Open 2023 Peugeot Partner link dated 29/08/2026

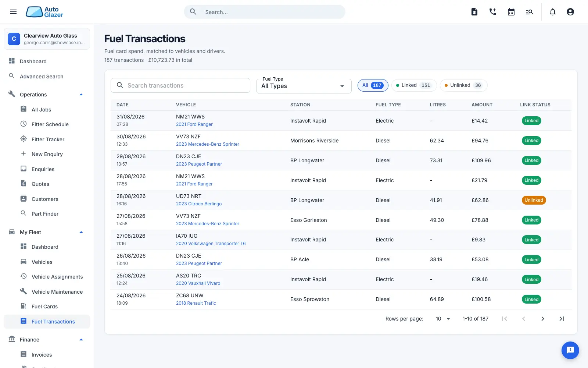(x=199, y=164)
